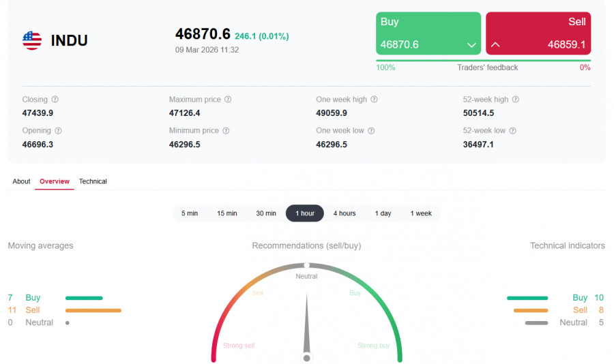Image resolution: width=614 pixels, height=364 pixels.
Task: Switch to the 4 hours timeframe
Action: pyautogui.click(x=345, y=213)
